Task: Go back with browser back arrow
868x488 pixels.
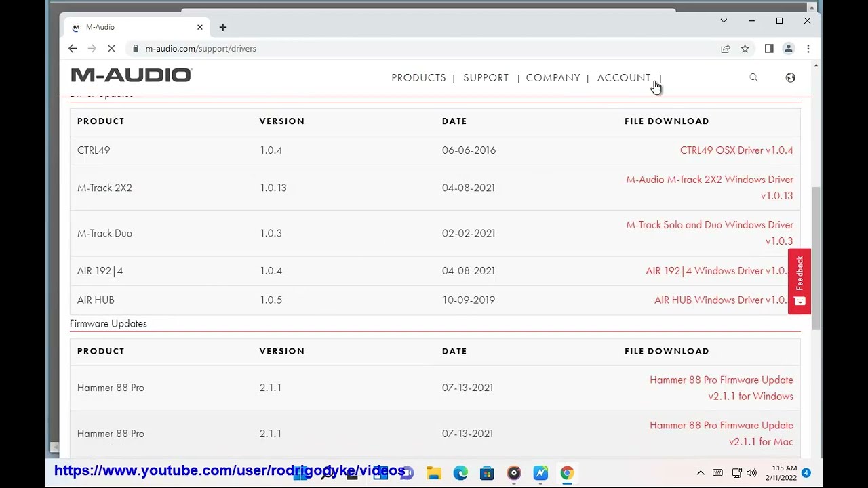Action: (73, 49)
